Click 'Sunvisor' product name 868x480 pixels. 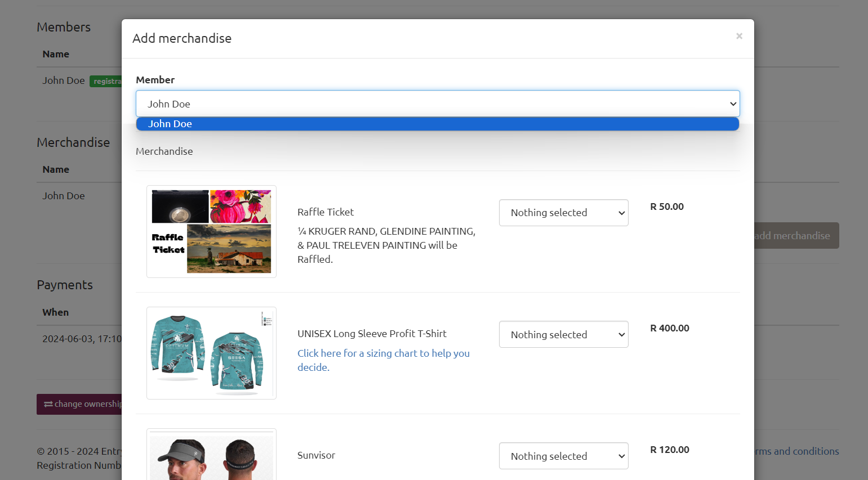pyautogui.click(x=316, y=455)
